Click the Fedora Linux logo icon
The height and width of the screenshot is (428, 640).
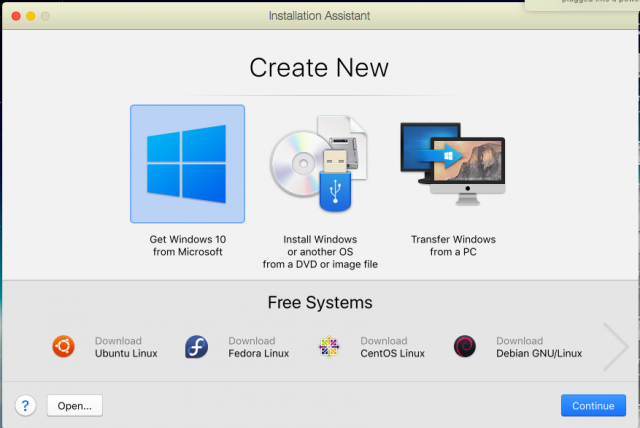(x=196, y=347)
